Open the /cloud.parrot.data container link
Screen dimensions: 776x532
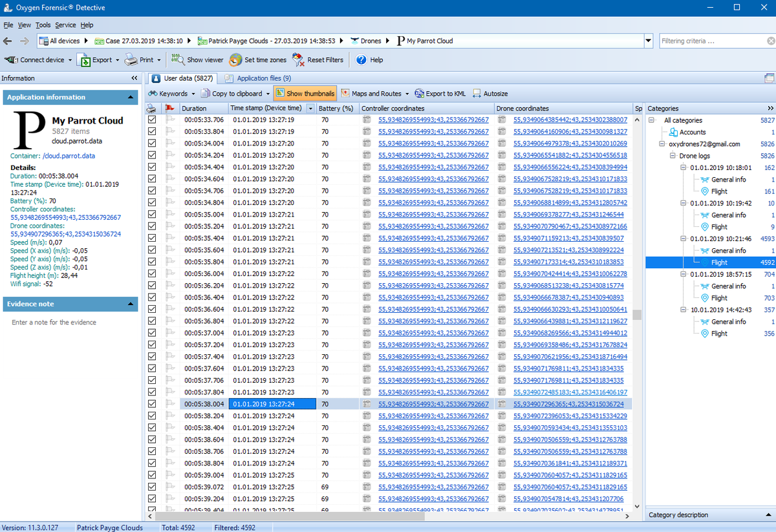(x=69, y=156)
